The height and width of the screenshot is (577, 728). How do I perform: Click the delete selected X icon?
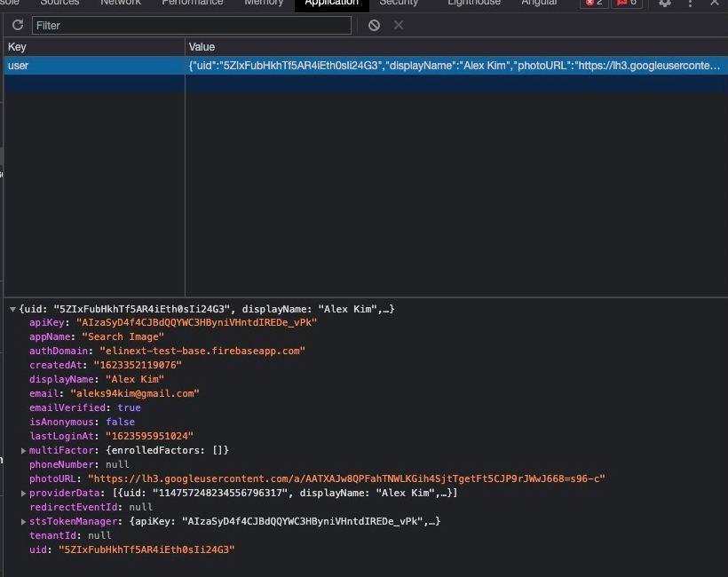click(399, 25)
